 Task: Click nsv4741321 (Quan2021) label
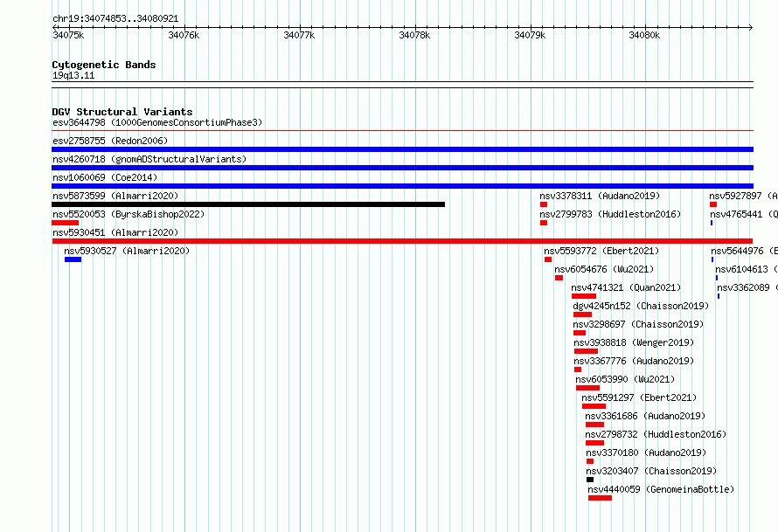tap(626, 287)
